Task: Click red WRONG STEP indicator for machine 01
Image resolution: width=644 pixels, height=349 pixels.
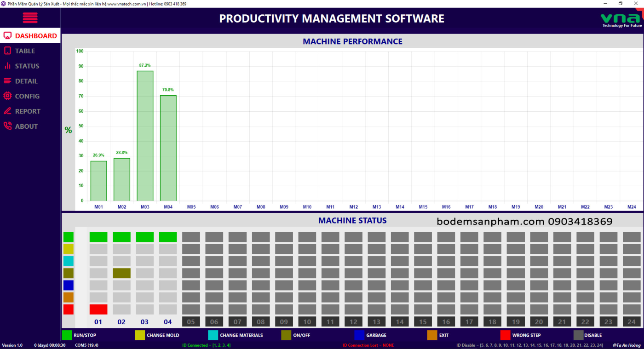Action: (98, 309)
